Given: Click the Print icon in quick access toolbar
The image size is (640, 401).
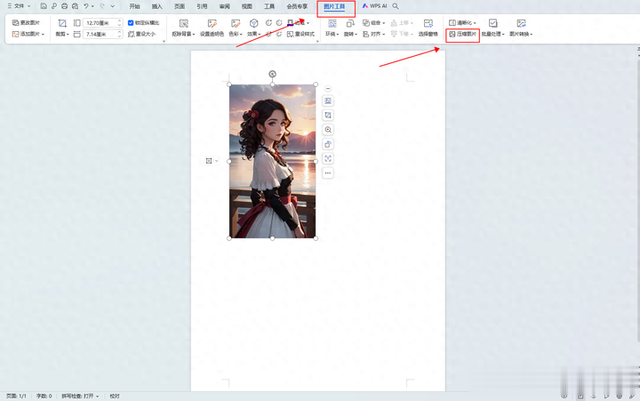Looking at the screenshot, I should tap(64, 6).
